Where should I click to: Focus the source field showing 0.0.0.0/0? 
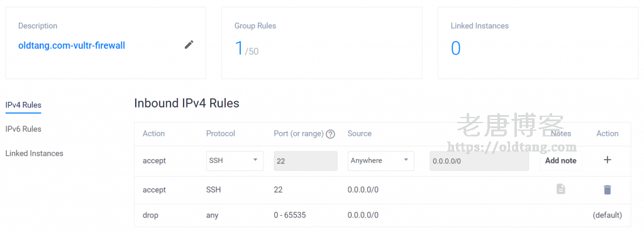(479, 160)
